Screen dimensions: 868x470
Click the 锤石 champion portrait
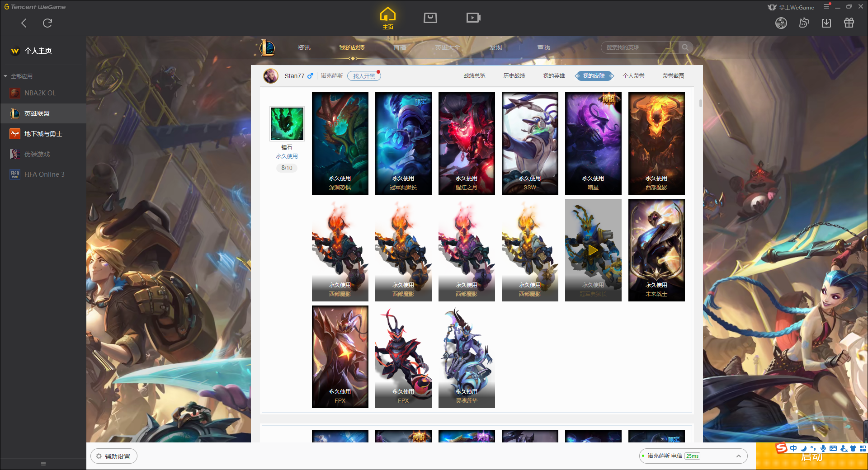[287, 124]
